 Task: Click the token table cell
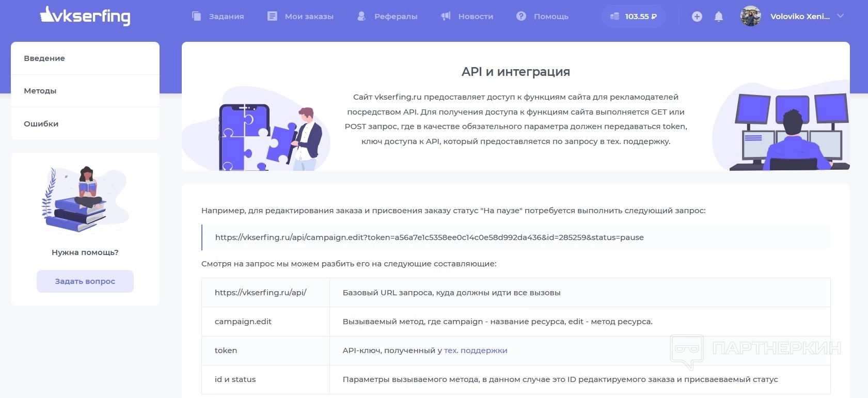[265, 351]
